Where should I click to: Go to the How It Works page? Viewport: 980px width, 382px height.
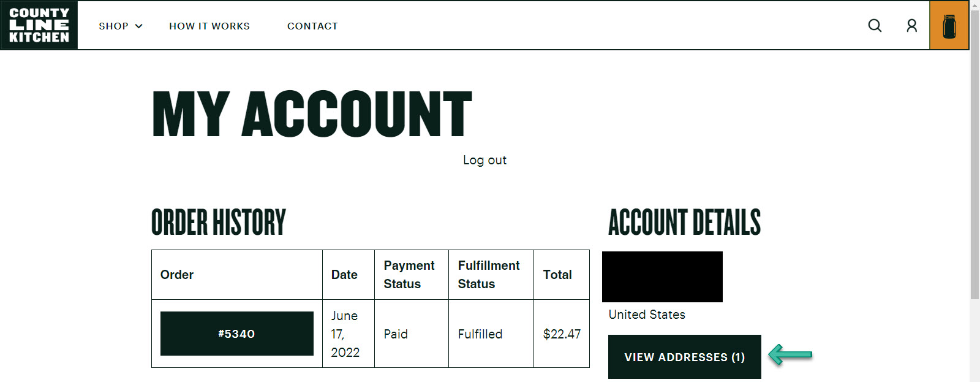pos(209,26)
